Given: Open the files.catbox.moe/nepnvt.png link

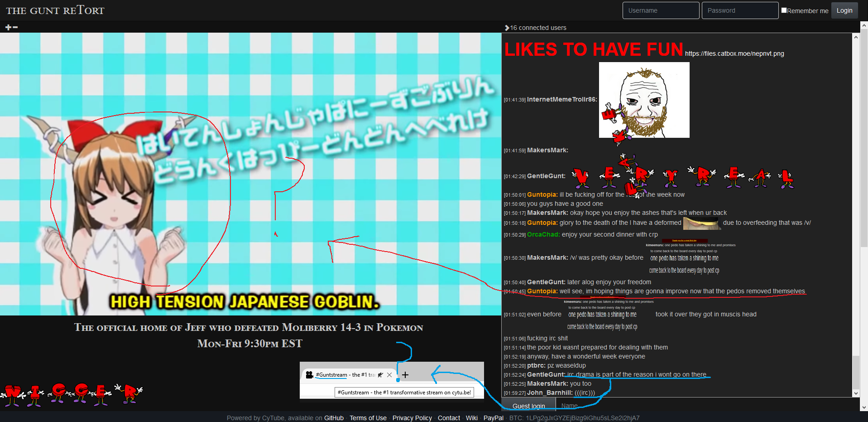Looking at the screenshot, I should click(x=734, y=53).
